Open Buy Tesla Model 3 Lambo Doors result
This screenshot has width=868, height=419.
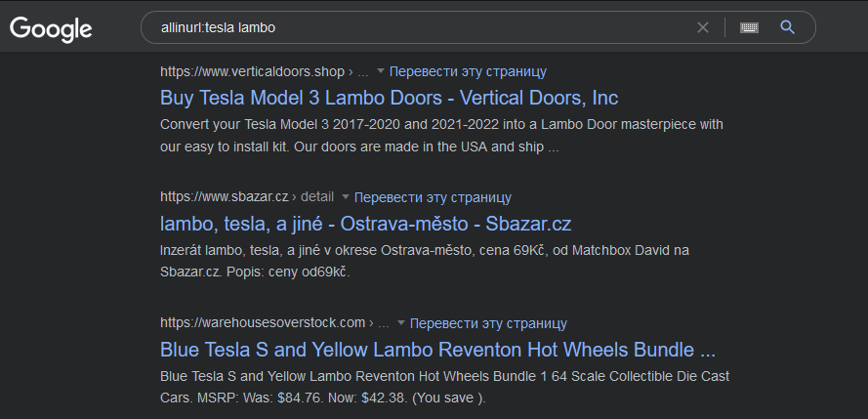[x=389, y=99]
